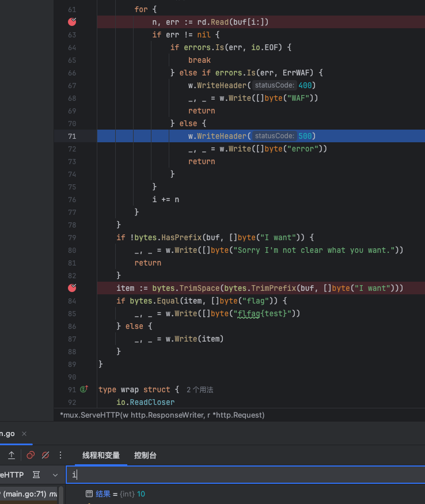Click io.ReadCloser on line 92
This screenshot has width=425, height=504.
pos(146,402)
